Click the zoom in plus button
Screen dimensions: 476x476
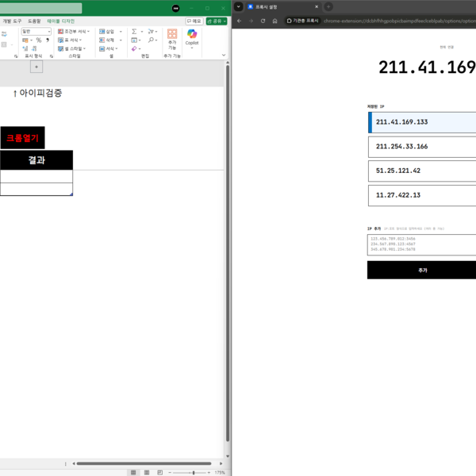click(x=209, y=473)
